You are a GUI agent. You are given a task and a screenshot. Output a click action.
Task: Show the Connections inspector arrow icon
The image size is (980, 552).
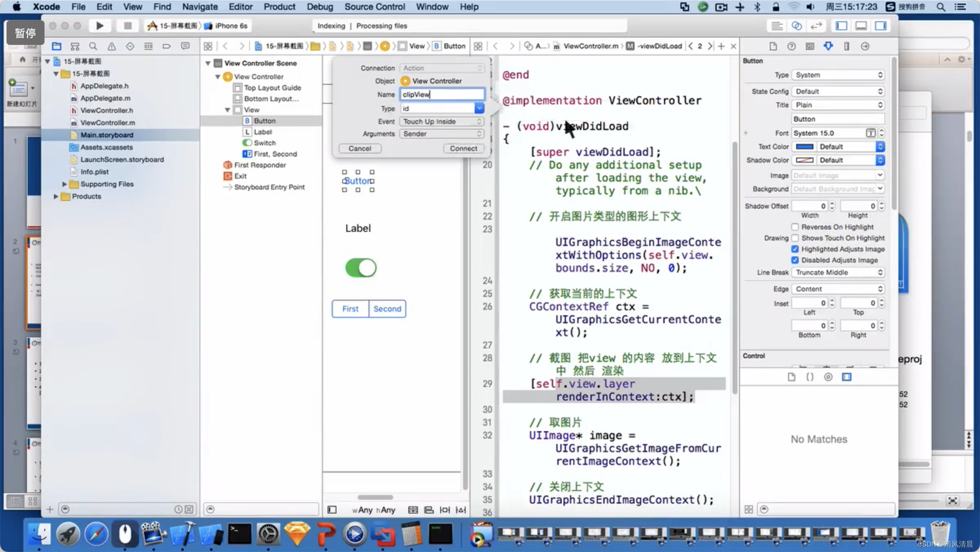pos(865,46)
